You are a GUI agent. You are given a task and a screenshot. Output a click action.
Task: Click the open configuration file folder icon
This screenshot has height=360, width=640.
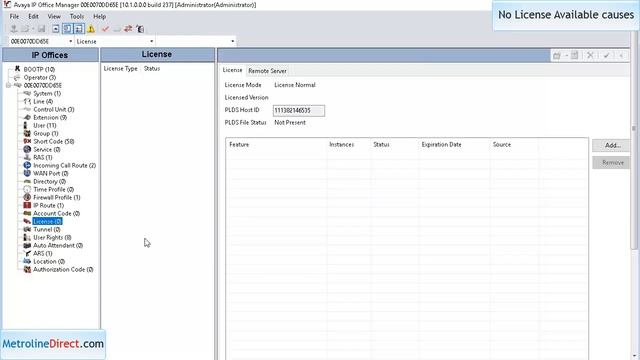click(x=25, y=29)
